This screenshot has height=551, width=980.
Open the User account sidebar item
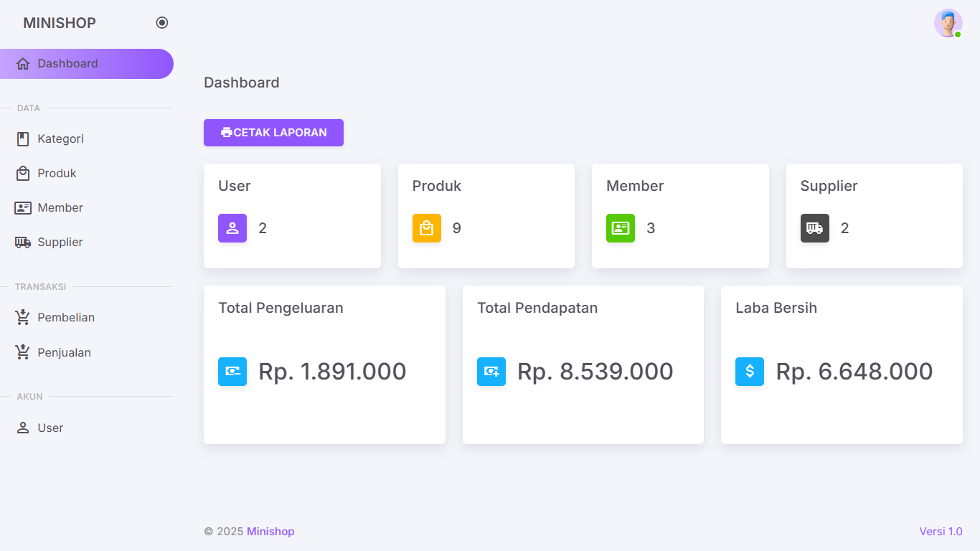tap(50, 428)
